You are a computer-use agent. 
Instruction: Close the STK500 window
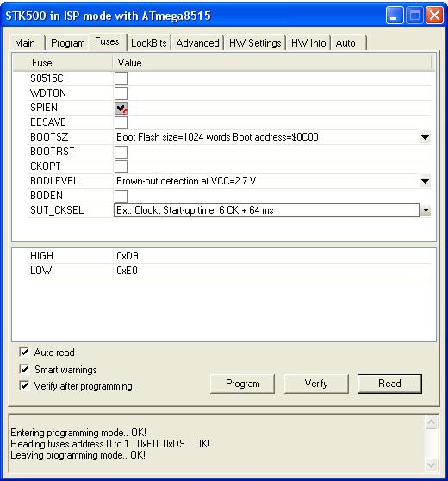click(434, 15)
